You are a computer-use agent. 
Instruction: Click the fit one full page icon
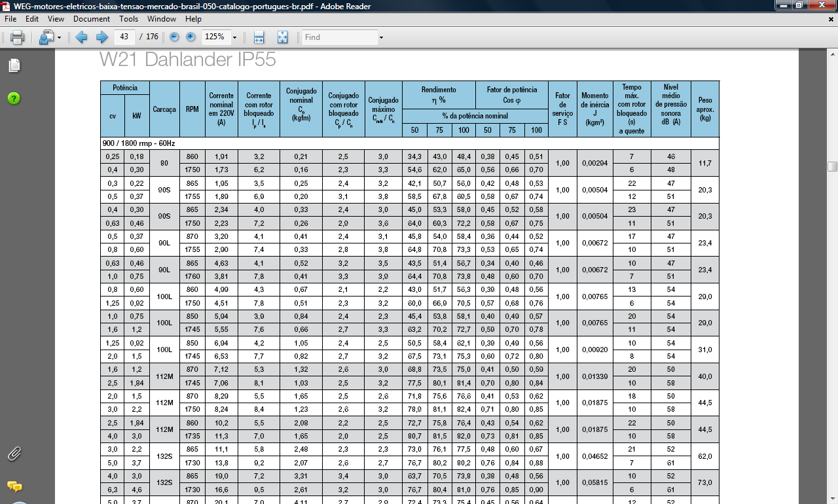pyautogui.click(x=282, y=37)
